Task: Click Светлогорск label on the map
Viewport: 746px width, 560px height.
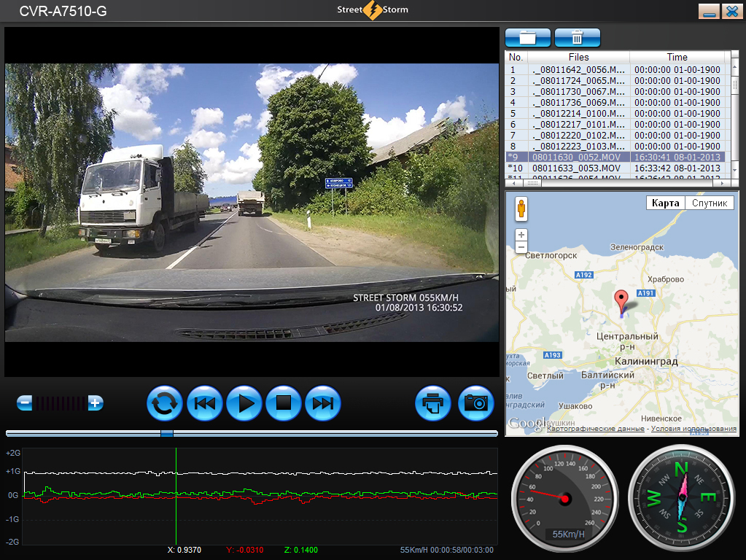Action: [x=551, y=255]
